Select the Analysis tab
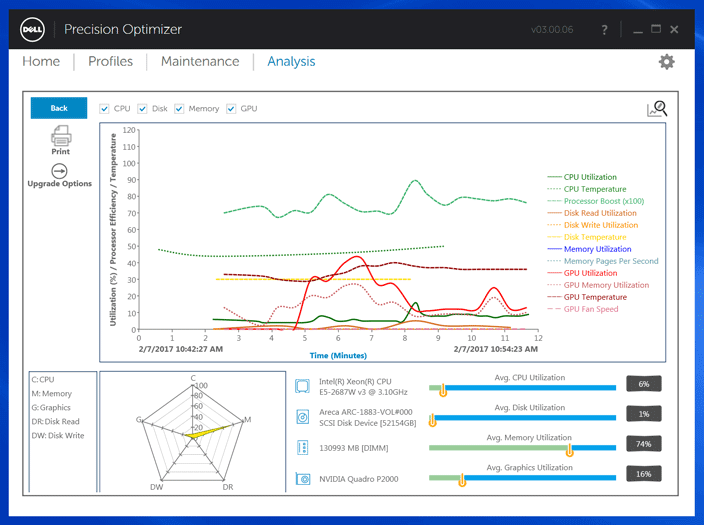Screen dimensions: 704x525 pyautogui.click(x=291, y=62)
